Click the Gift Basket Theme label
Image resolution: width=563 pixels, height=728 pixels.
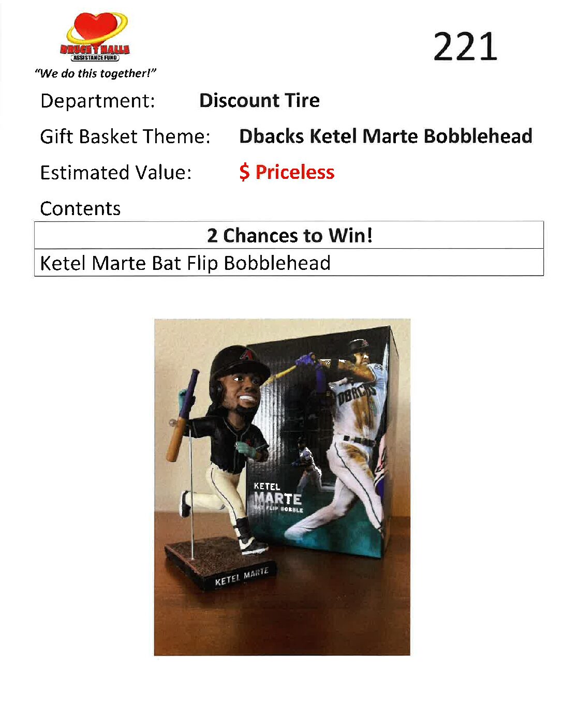click(125, 136)
